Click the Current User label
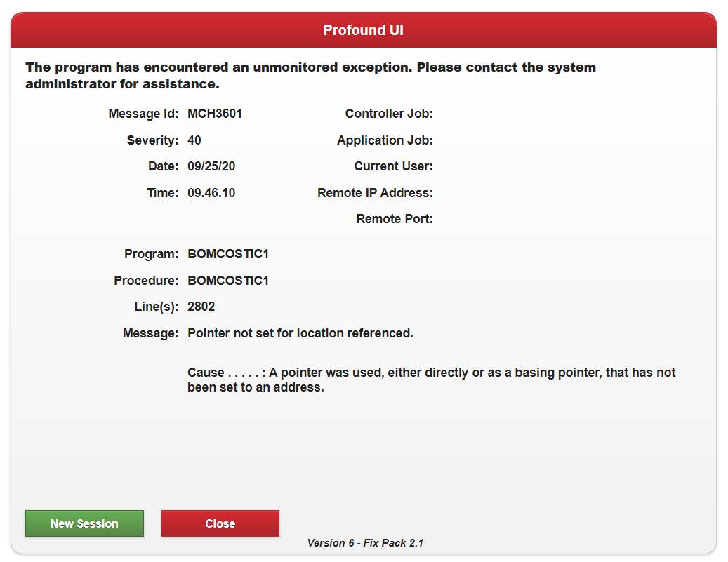The width and height of the screenshot is (728, 562). (x=394, y=166)
